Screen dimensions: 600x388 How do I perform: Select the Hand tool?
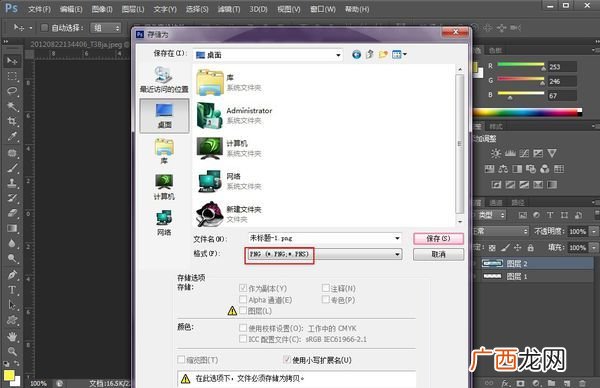click(12, 336)
